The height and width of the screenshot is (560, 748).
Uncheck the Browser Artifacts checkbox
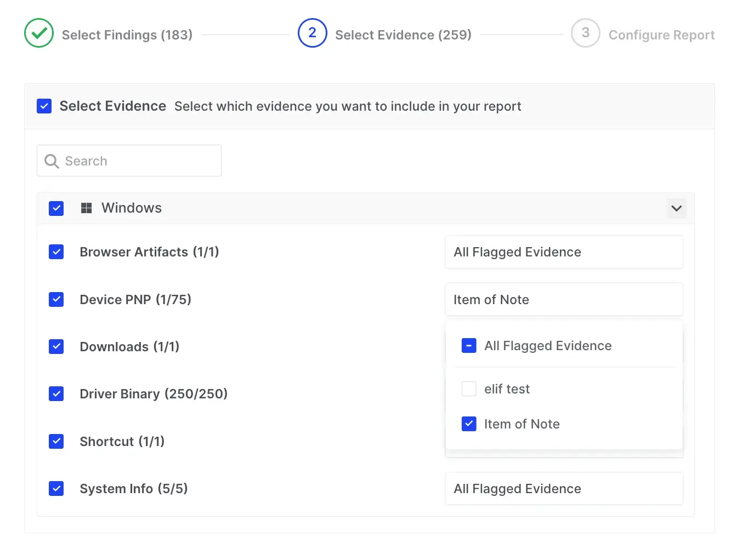point(56,252)
